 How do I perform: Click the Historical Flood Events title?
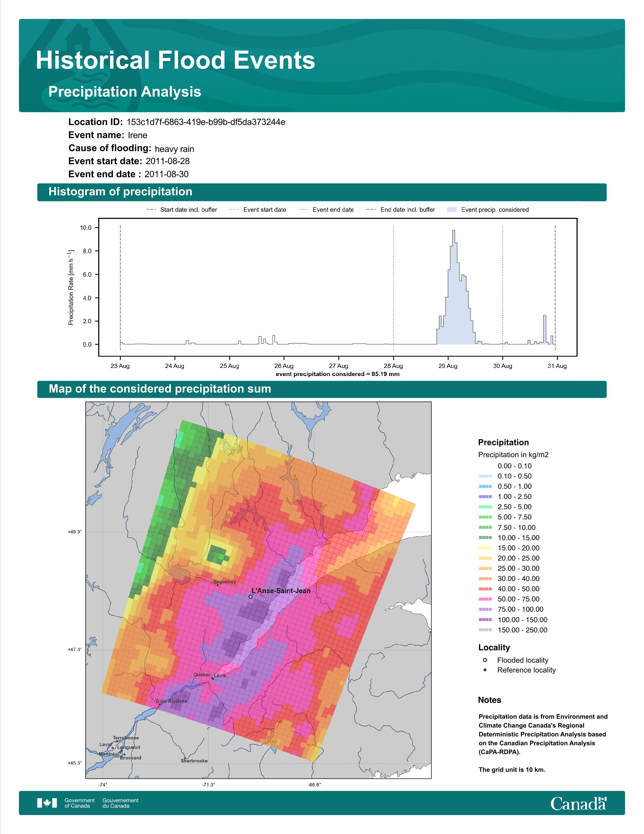pyautogui.click(x=176, y=60)
